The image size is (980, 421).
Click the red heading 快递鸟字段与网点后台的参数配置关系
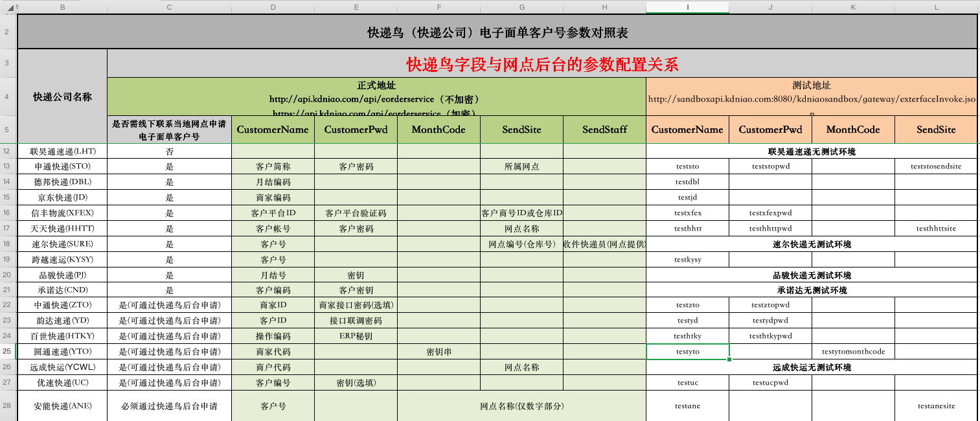pyautogui.click(x=542, y=64)
